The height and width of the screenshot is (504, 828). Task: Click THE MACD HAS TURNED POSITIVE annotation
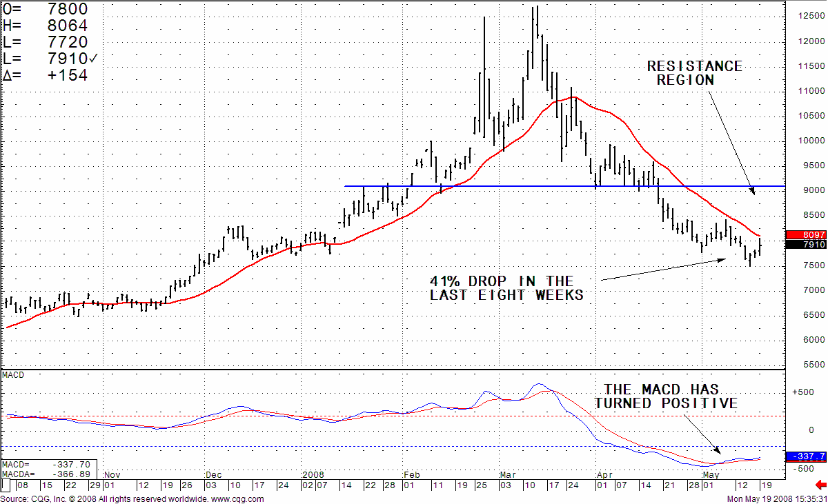666,396
